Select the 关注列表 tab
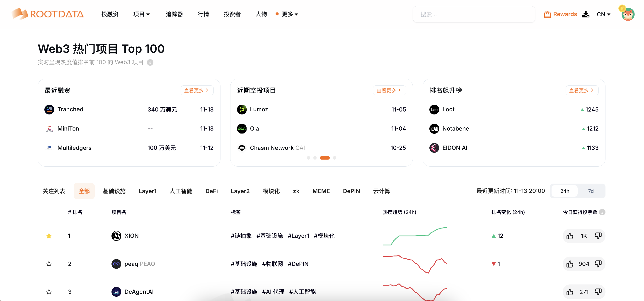This screenshot has width=644, height=301. [x=54, y=191]
